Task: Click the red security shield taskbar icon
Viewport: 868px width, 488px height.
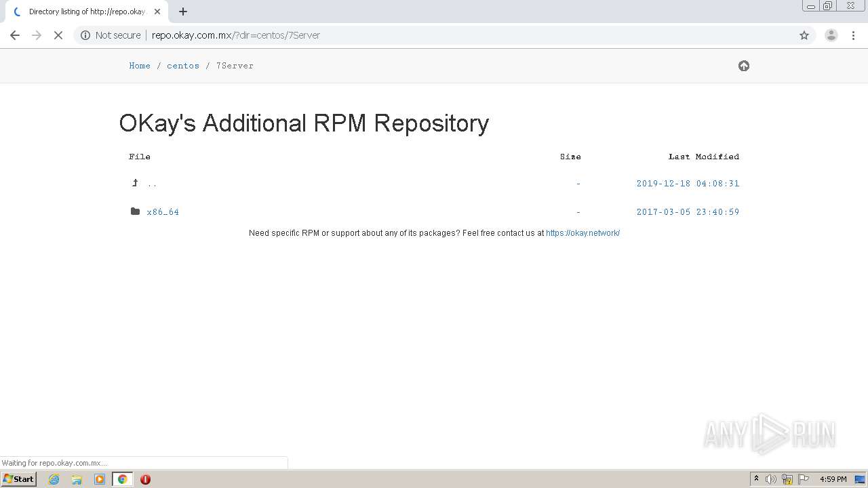Action: pos(145,479)
